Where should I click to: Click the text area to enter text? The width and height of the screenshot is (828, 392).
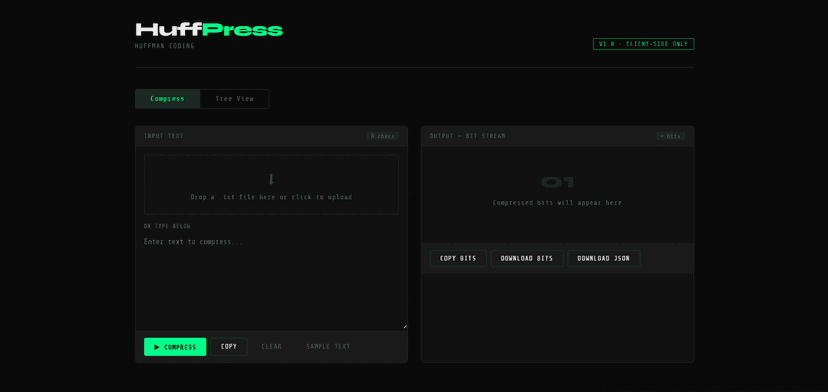(x=271, y=282)
